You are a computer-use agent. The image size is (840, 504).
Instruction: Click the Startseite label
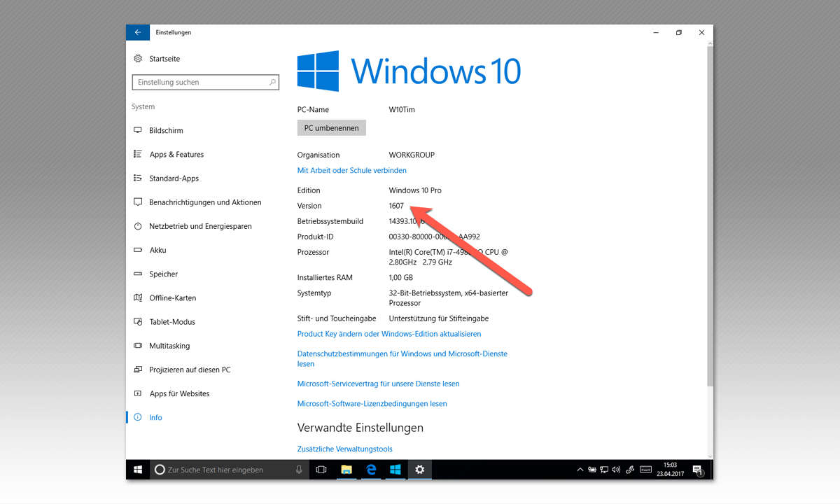[164, 59]
